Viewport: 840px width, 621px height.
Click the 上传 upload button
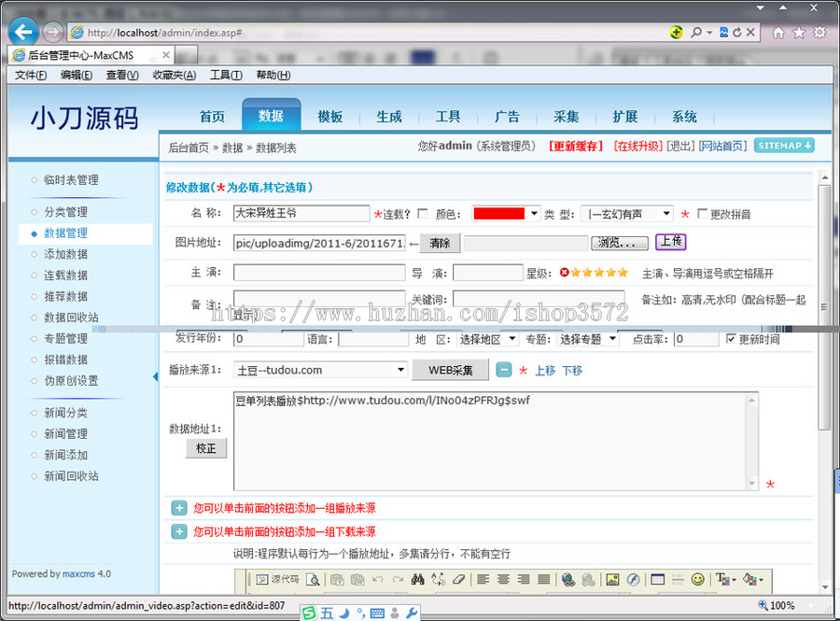click(671, 242)
